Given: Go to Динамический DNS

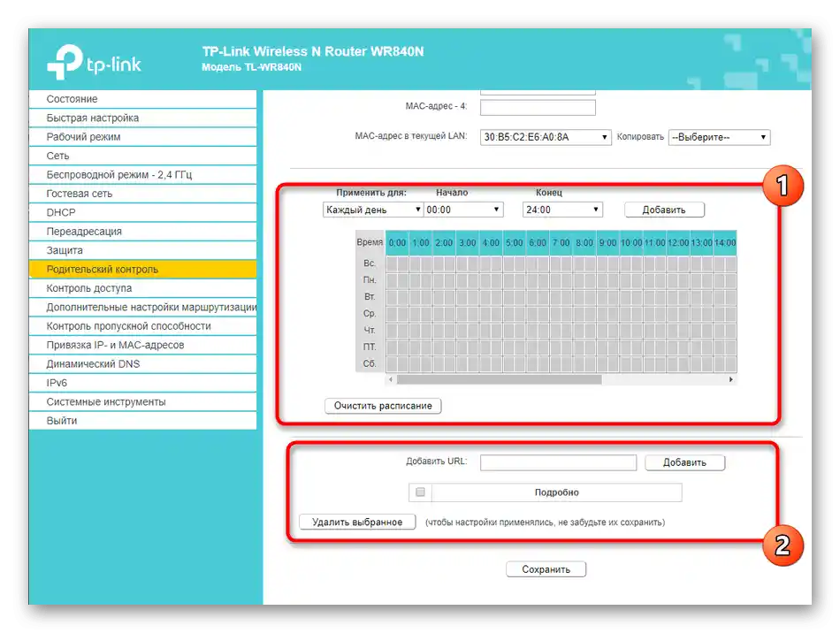Looking at the screenshot, I should (x=143, y=363).
